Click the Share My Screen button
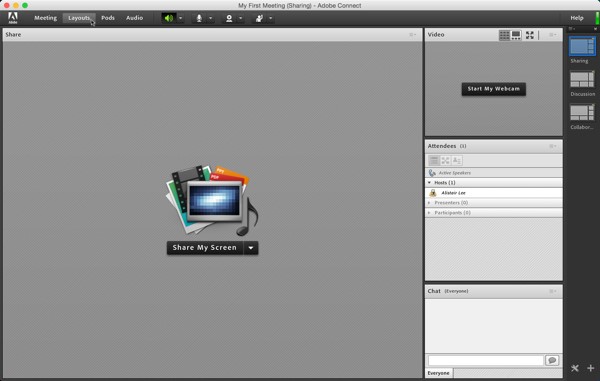The height and width of the screenshot is (381, 600). coord(205,248)
